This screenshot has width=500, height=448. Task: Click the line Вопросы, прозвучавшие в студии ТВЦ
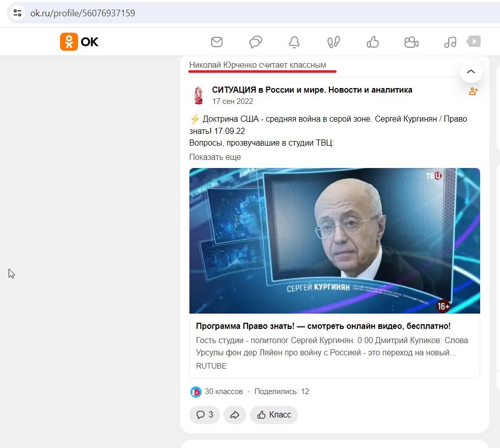pos(262,143)
